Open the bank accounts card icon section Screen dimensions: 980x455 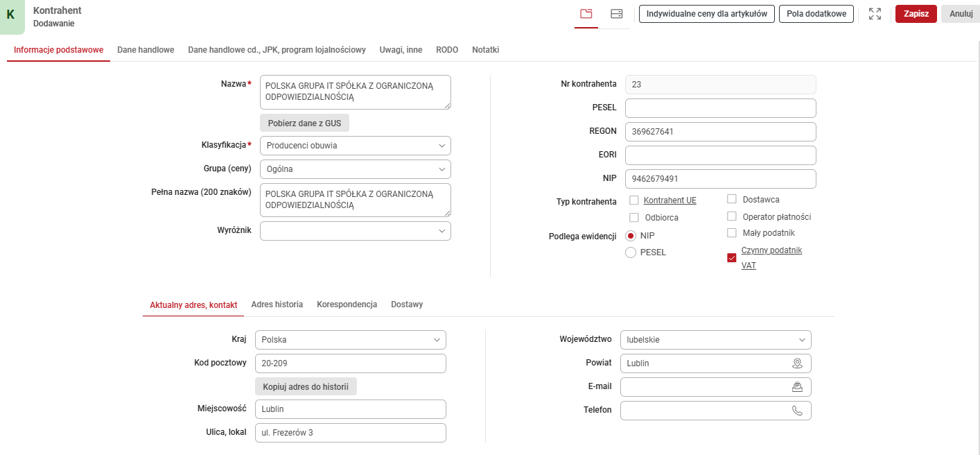coord(615,14)
